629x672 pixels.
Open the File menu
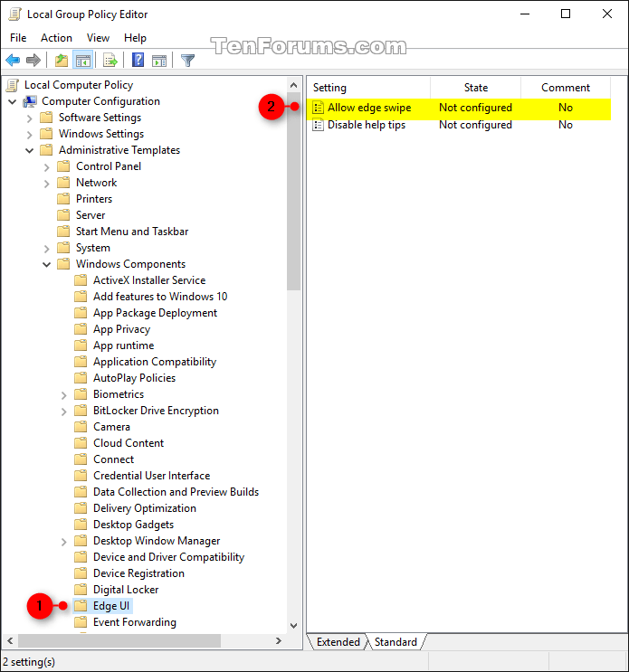[18, 38]
